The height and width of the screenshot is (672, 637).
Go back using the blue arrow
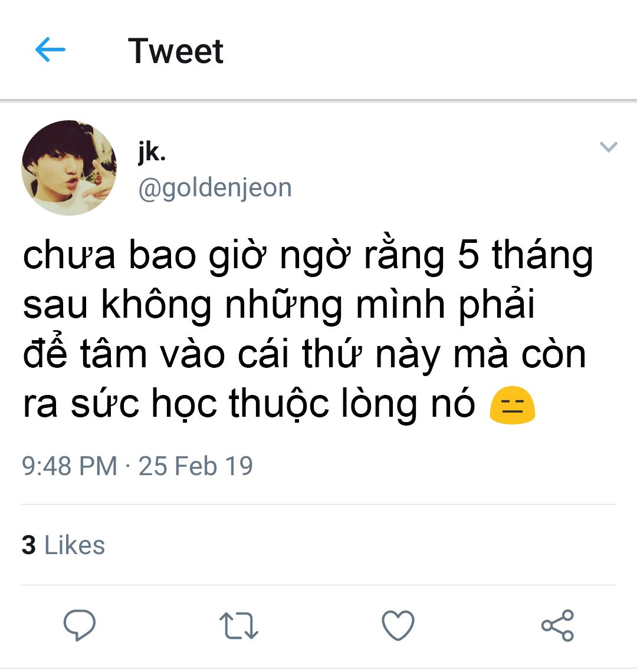coord(50,50)
